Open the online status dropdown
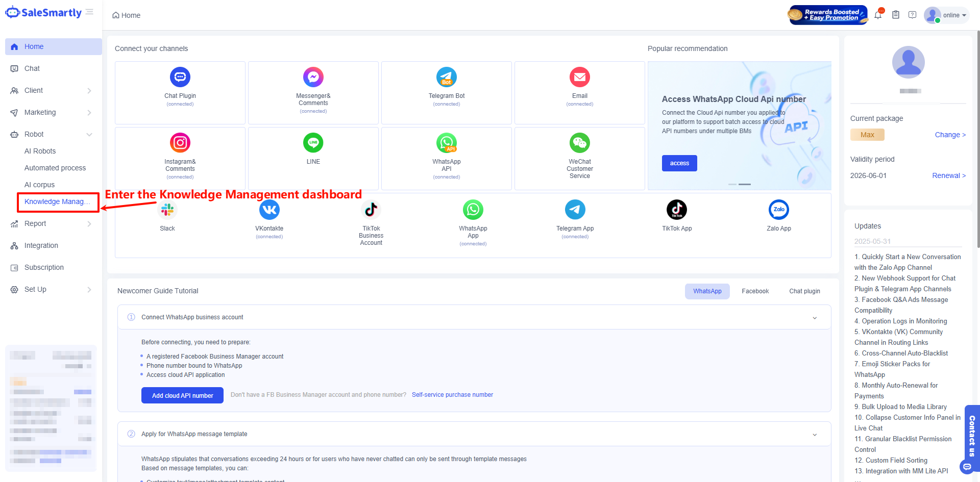The width and height of the screenshot is (980, 482). [x=947, y=15]
